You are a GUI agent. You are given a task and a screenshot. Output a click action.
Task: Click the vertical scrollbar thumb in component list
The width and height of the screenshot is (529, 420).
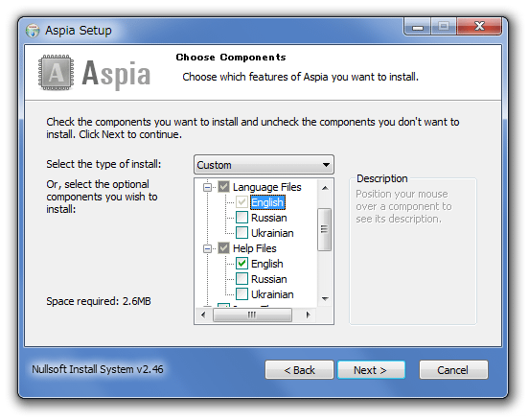(325, 229)
